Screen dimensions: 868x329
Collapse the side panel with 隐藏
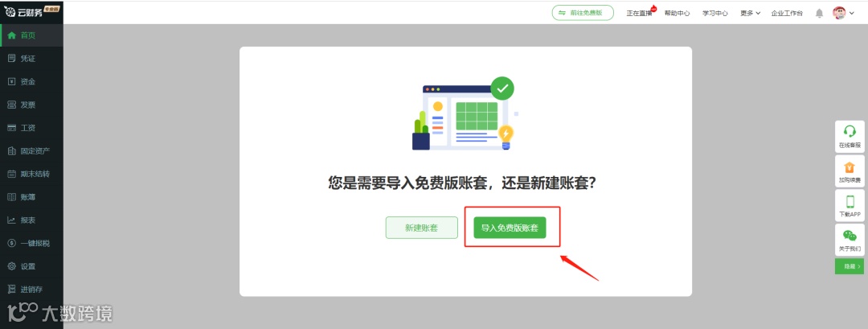tap(850, 266)
